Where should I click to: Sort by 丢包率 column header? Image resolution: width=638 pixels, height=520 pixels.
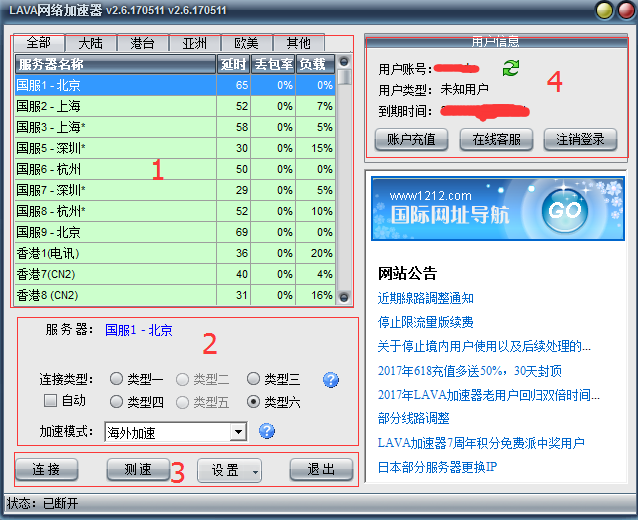tap(273, 64)
